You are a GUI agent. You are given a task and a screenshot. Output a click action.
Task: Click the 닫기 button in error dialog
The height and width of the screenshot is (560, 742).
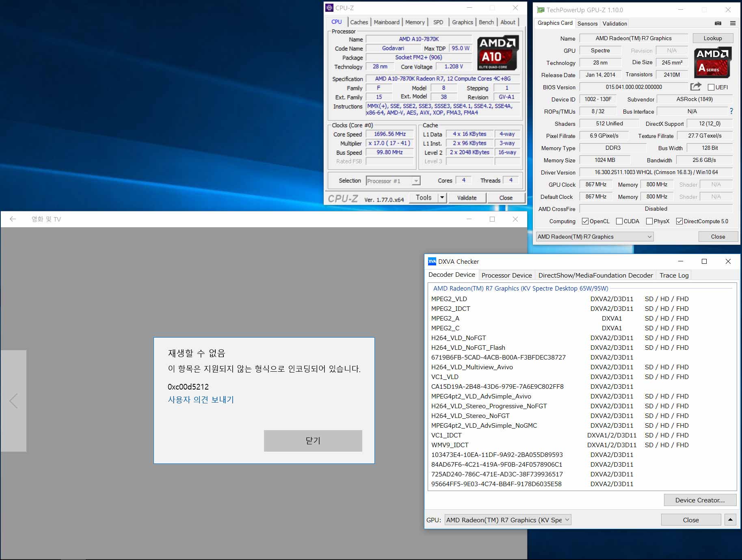coord(313,441)
